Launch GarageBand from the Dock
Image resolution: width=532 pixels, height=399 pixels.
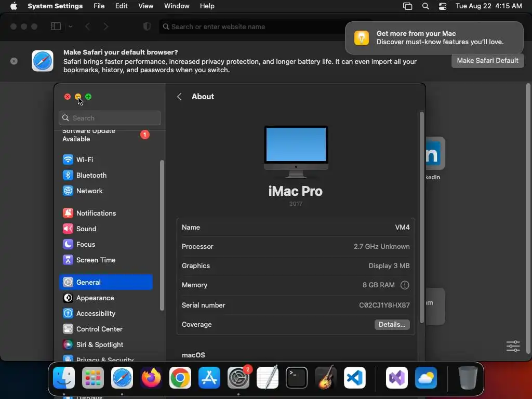(326, 378)
